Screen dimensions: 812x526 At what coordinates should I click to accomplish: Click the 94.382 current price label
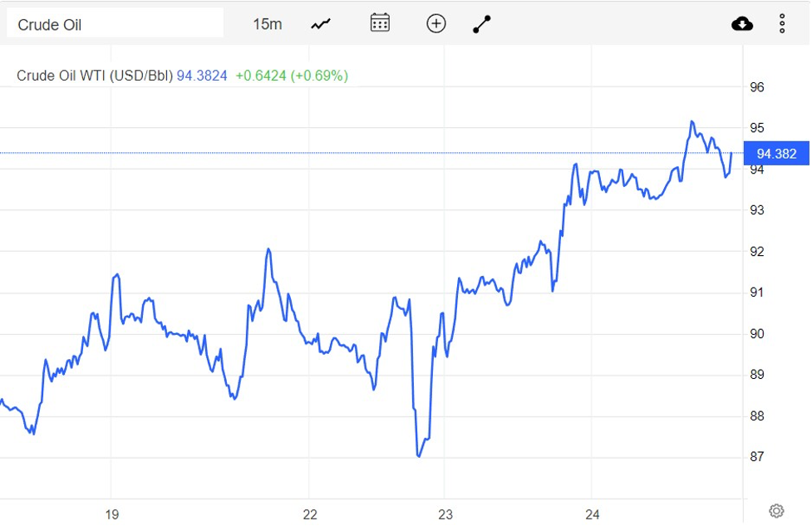click(775, 154)
